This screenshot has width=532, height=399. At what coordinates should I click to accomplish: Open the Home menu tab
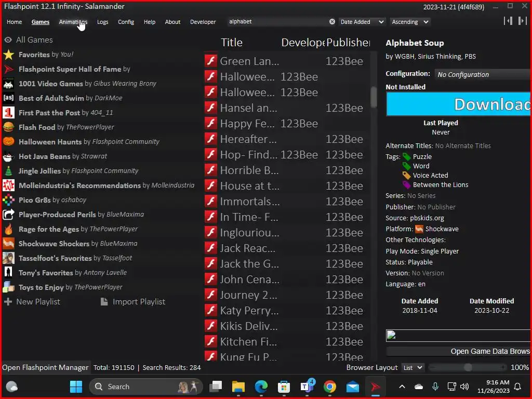point(14,22)
